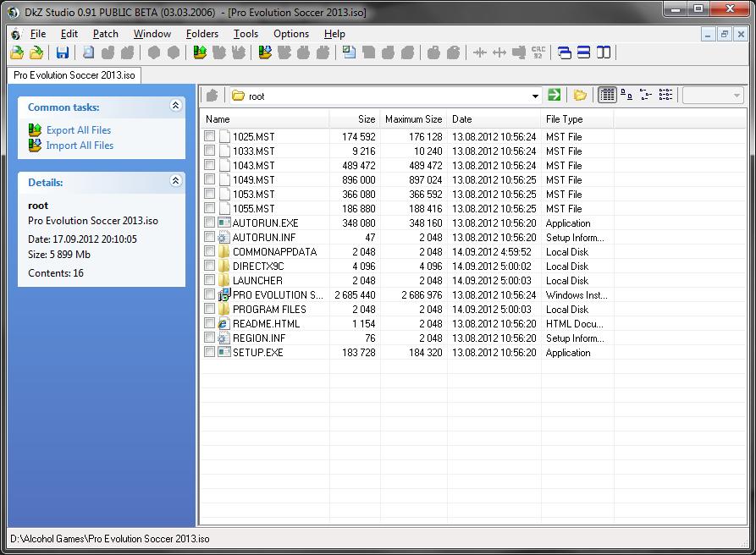756x555 pixels.
Task: Check the box next to DIRECTX9C
Action: pos(209,266)
